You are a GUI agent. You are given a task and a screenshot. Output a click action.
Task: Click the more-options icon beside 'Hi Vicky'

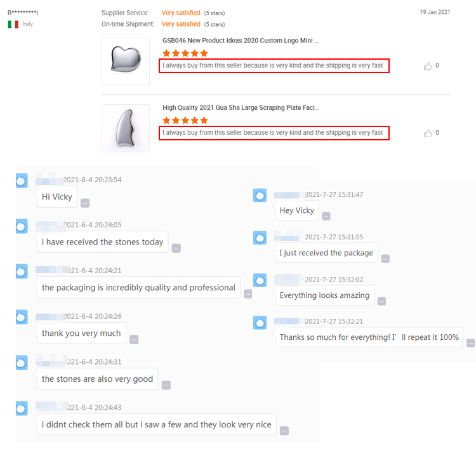pos(85,203)
